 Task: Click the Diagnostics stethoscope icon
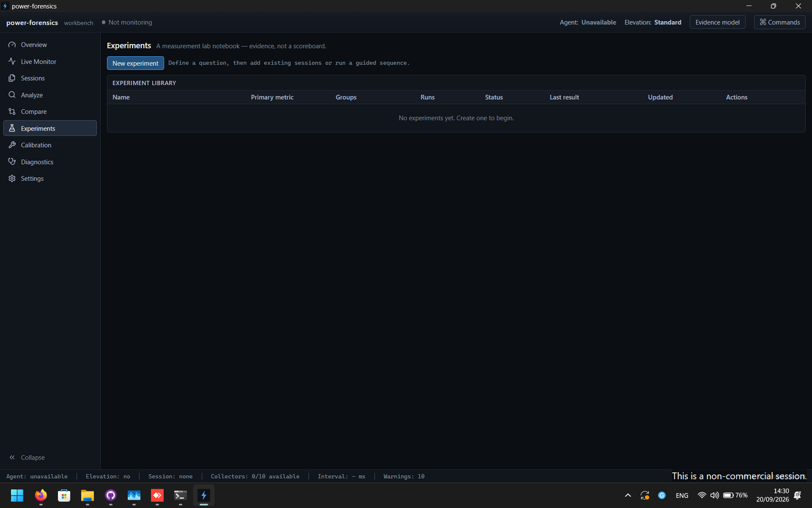12,162
